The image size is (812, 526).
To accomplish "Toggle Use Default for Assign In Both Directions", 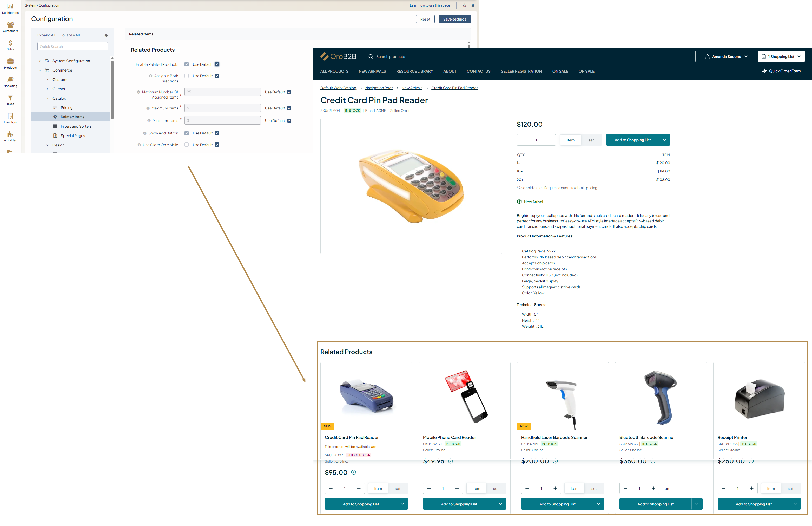I will [x=217, y=76].
